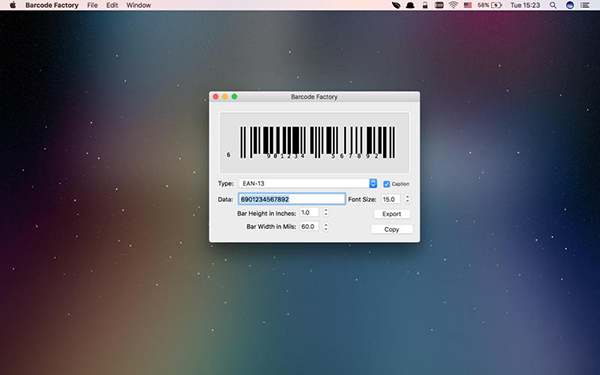
Task: Click the Export button
Action: coord(392,214)
